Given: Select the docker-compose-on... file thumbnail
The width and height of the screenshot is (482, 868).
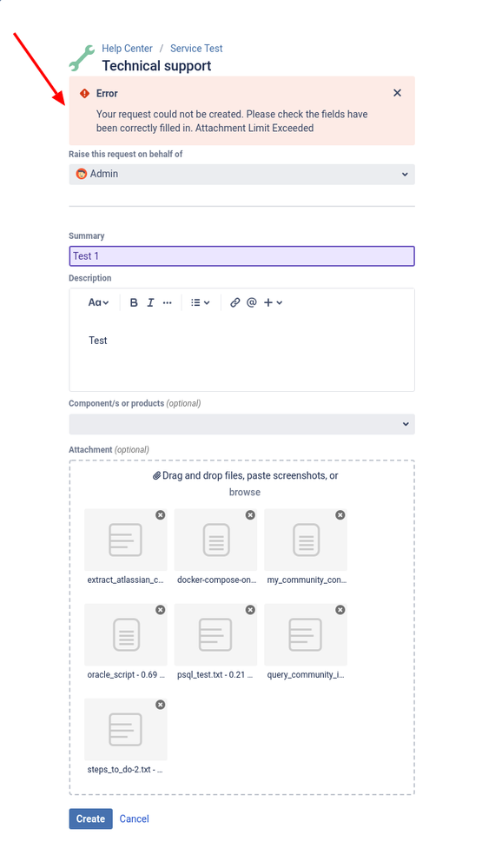Looking at the screenshot, I should [216, 540].
